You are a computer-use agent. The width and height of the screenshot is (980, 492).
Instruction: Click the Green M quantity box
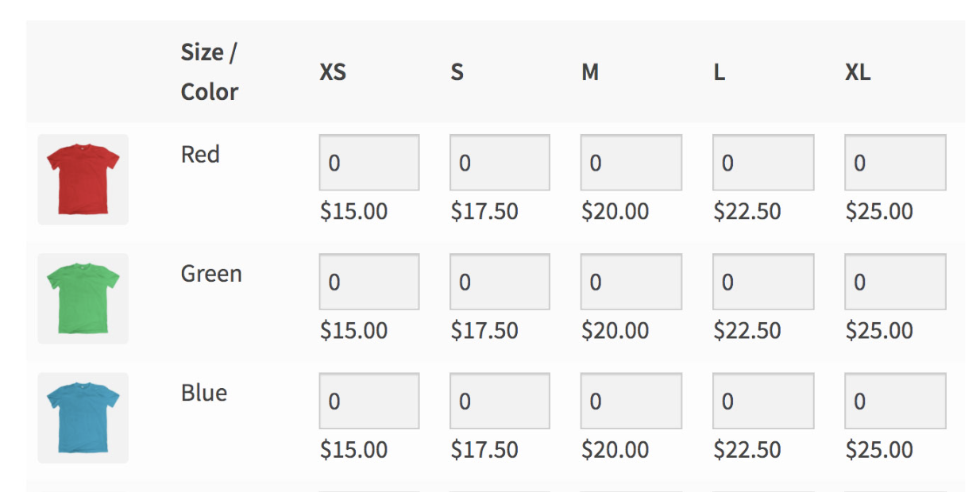pyautogui.click(x=631, y=282)
